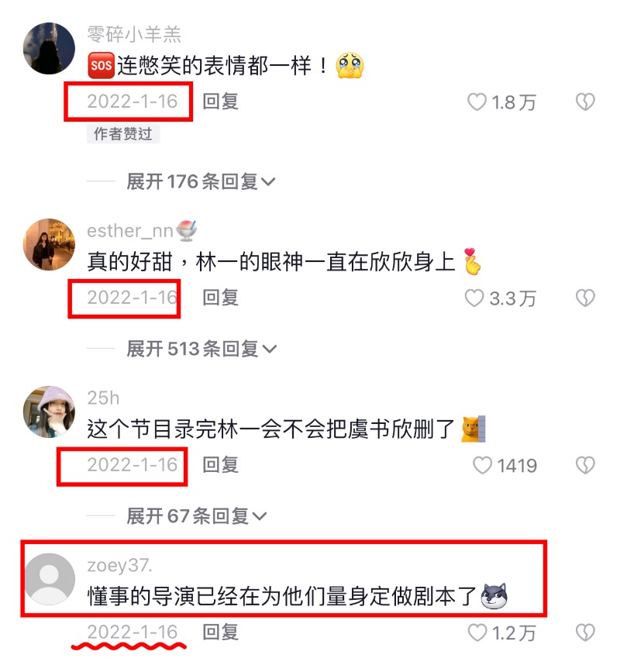Screen dimensions: 620x672
Task: Reply to 零碎小羊羔's comment
Action: 220,102
